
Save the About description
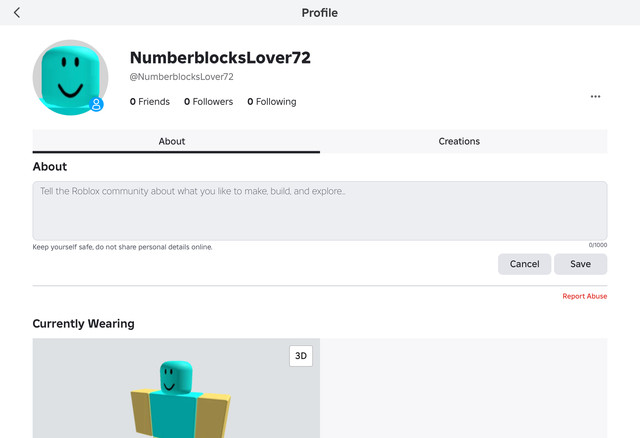(x=580, y=264)
